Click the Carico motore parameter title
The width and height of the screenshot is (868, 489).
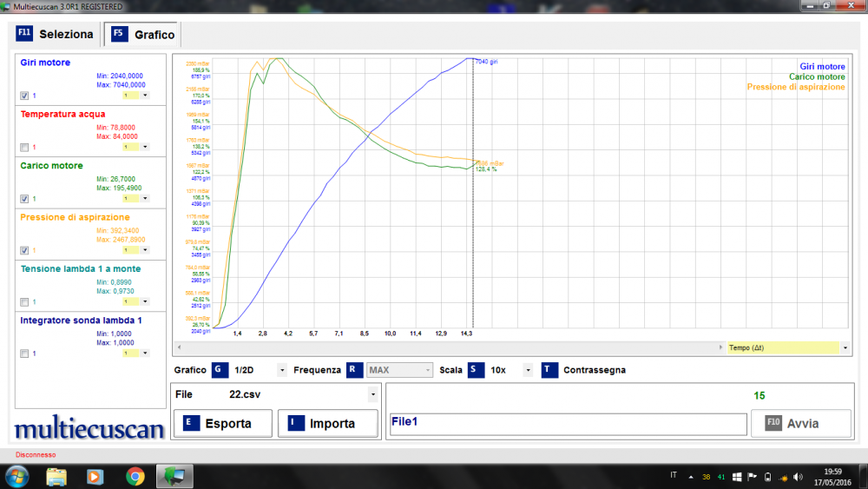(x=51, y=166)
